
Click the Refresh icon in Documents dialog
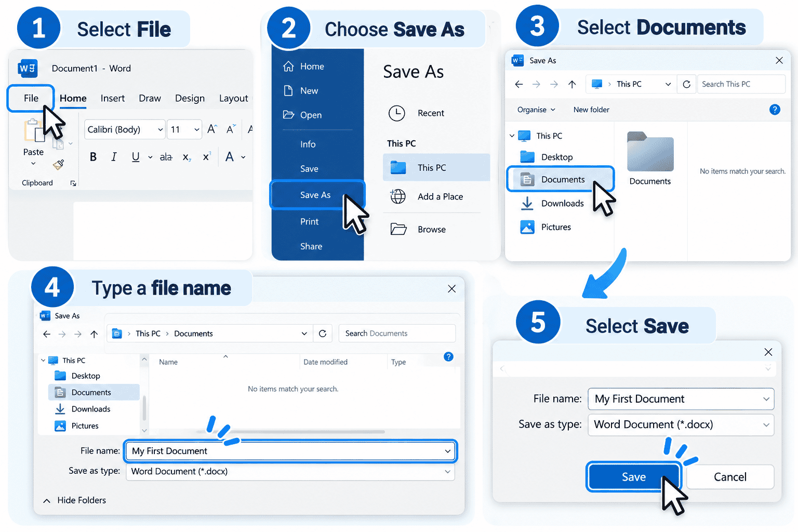click(x=323, y=334)
